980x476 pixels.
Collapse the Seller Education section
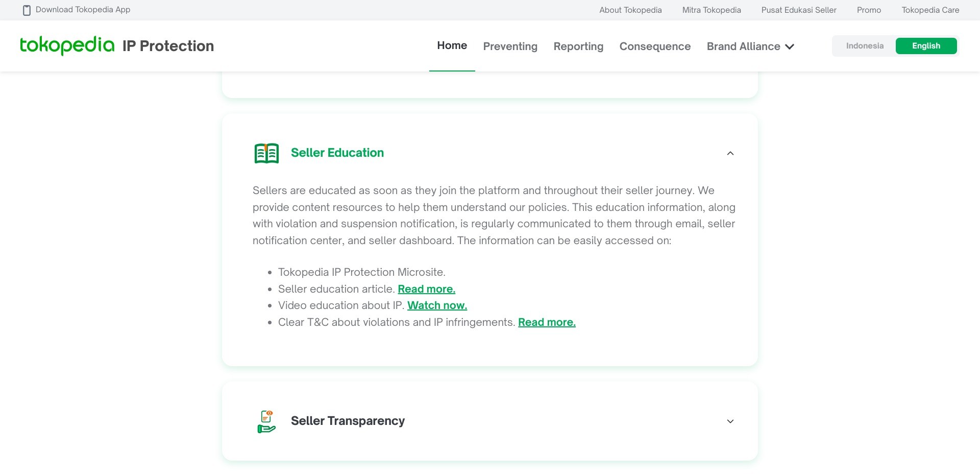click(730, 153)
